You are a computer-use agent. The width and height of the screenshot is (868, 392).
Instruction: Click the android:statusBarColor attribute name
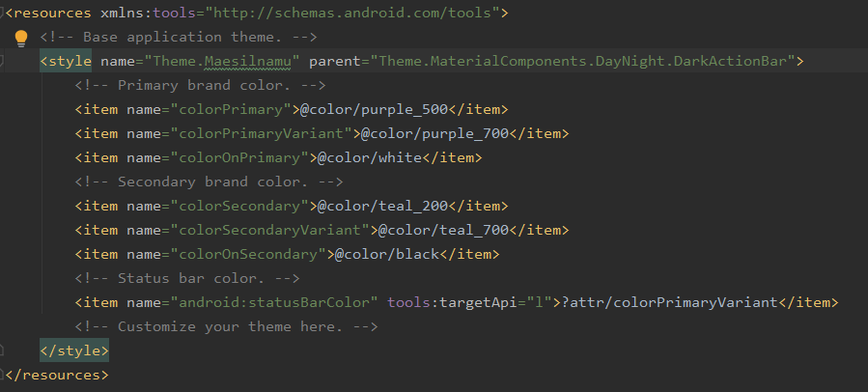pos(274,302)
